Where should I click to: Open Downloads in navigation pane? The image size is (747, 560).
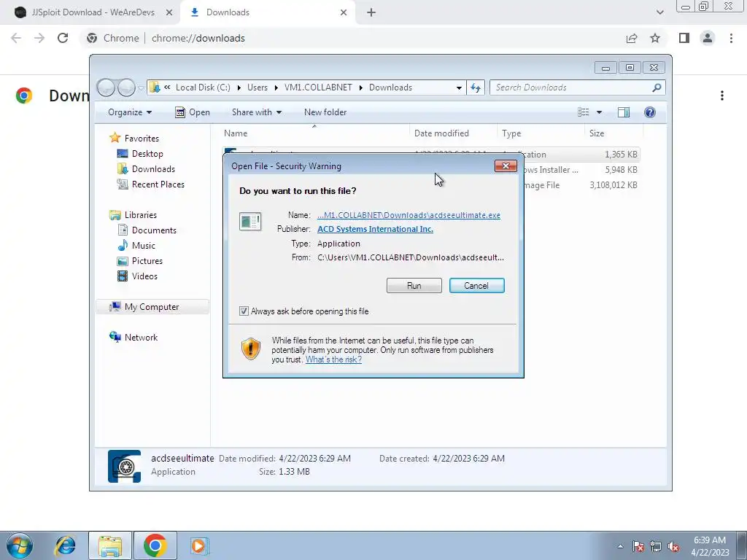tap(153, 169)
